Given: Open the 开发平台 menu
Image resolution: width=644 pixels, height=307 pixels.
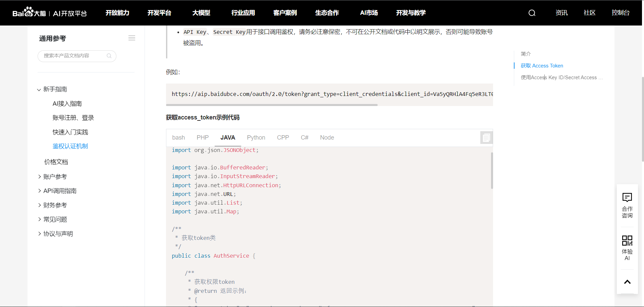Looking at the screenshot, I should (x=159, y=13).
